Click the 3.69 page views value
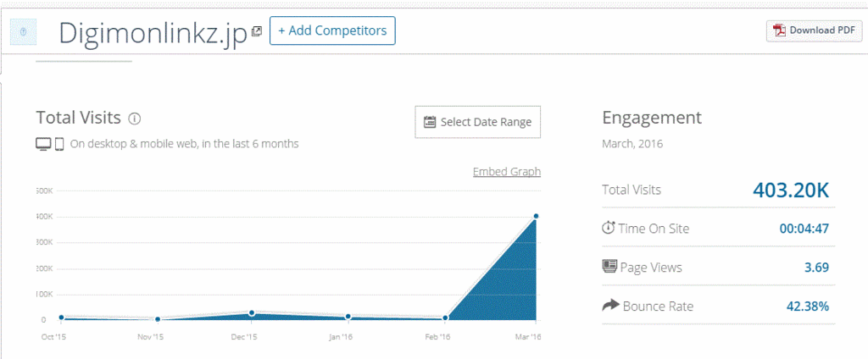The width and height of the screenshot is (868, 359). pos(816,268)
